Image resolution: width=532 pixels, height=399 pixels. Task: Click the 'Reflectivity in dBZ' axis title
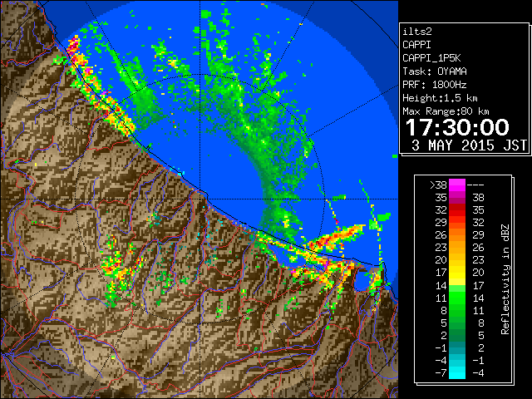tap(505, 279)
